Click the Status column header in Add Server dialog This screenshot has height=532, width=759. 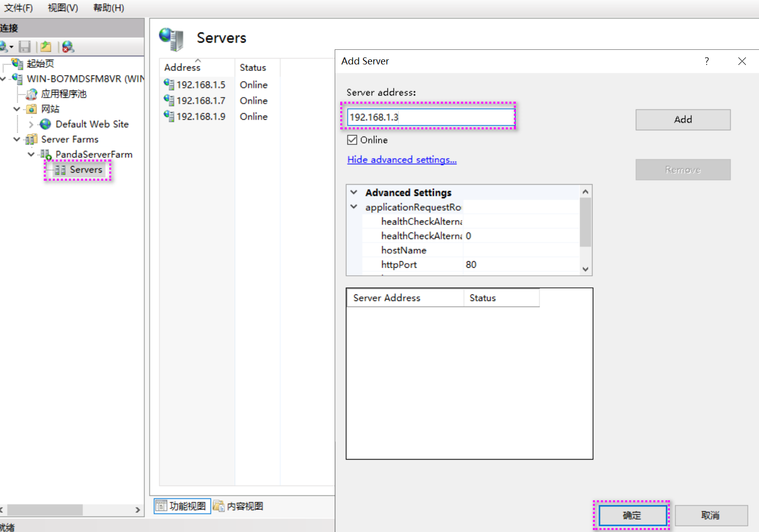coord(501,298)
